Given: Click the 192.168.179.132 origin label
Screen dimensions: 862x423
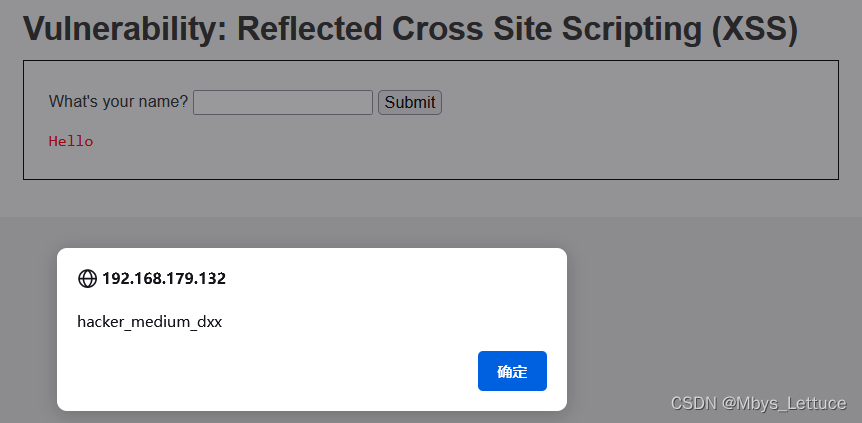Looking at the screenshot, I should tap(164, 279).
